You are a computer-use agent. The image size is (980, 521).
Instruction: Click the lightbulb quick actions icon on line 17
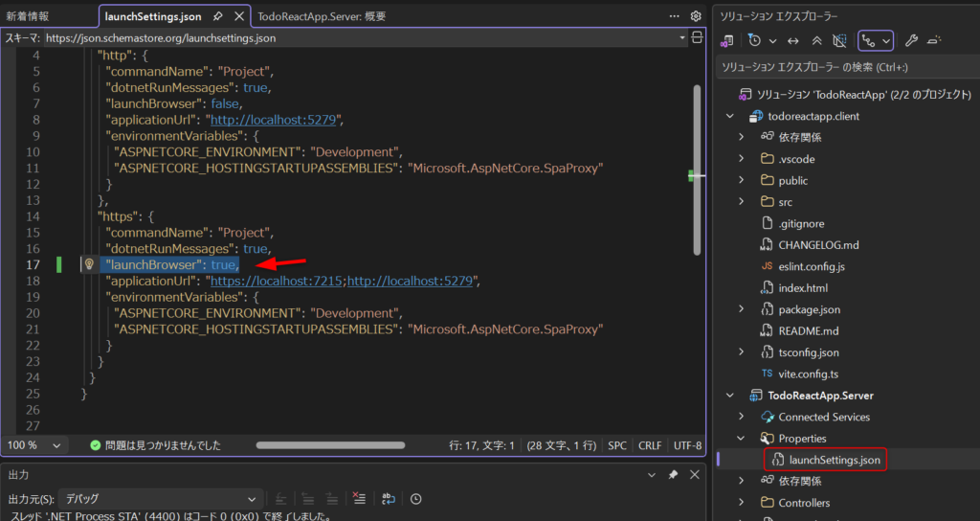point(89,265)
